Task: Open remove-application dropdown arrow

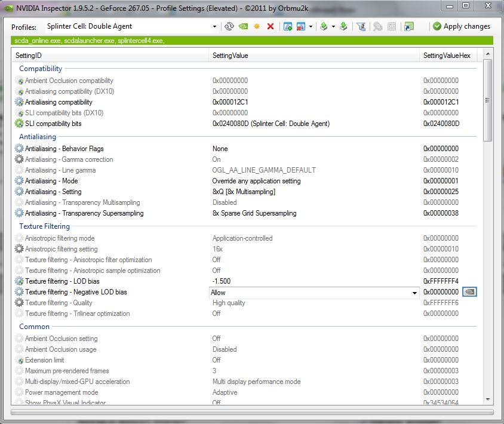Action: [x=311, y=27]
